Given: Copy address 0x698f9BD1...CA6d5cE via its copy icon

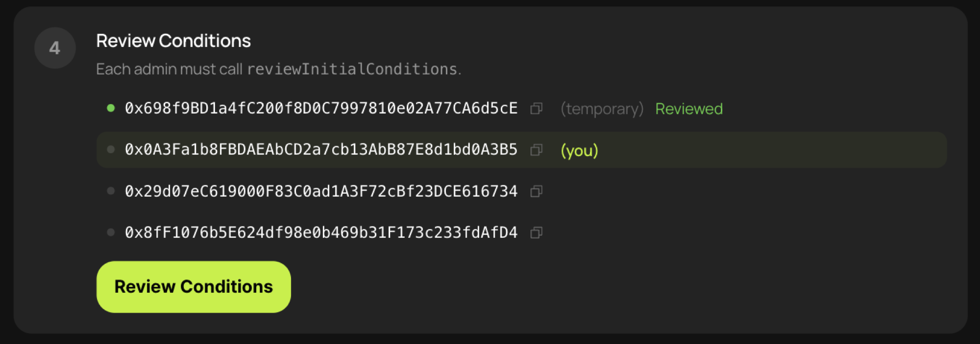Looking at the screenshot, I should coord(536,109).
